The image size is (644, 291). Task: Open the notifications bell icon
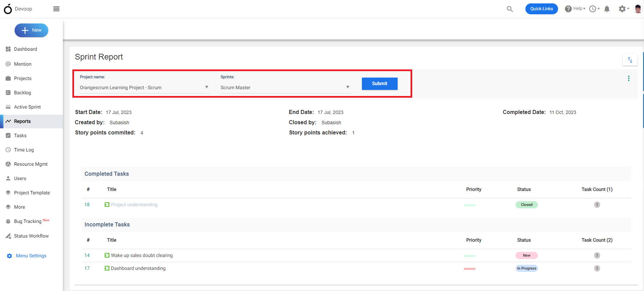pos(607,9)
